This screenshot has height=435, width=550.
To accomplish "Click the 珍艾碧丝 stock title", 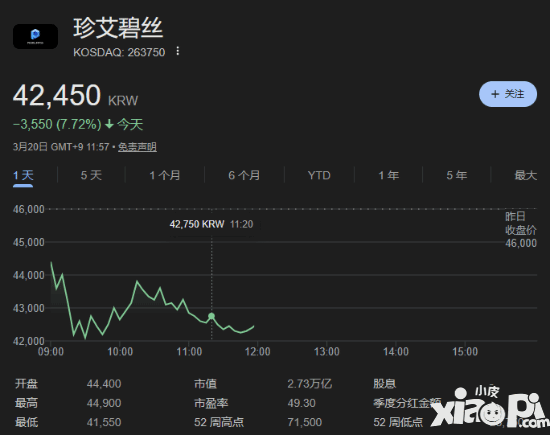I will coord(118,28).
